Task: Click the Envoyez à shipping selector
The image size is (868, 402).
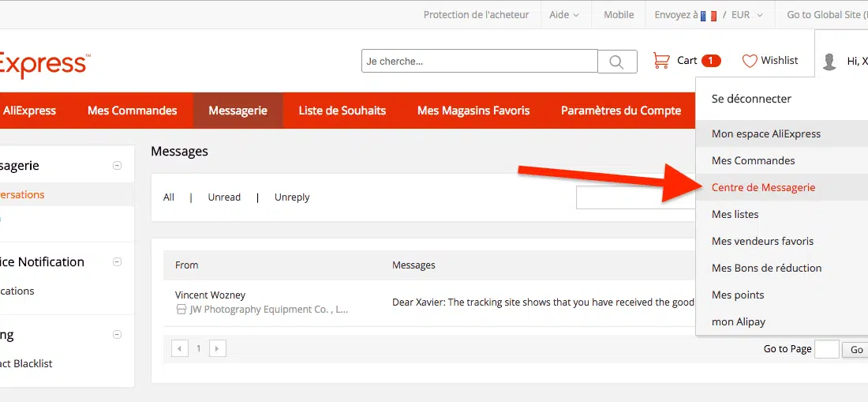Action: [686, 15]
